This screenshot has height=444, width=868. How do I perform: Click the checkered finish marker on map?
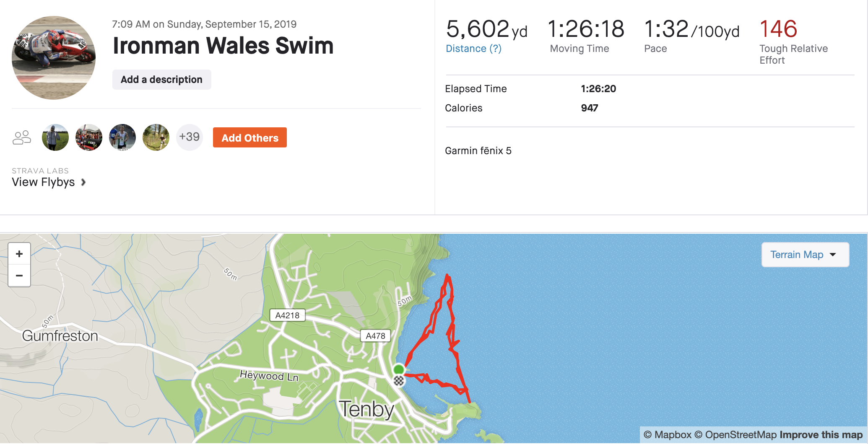(399, 381)
